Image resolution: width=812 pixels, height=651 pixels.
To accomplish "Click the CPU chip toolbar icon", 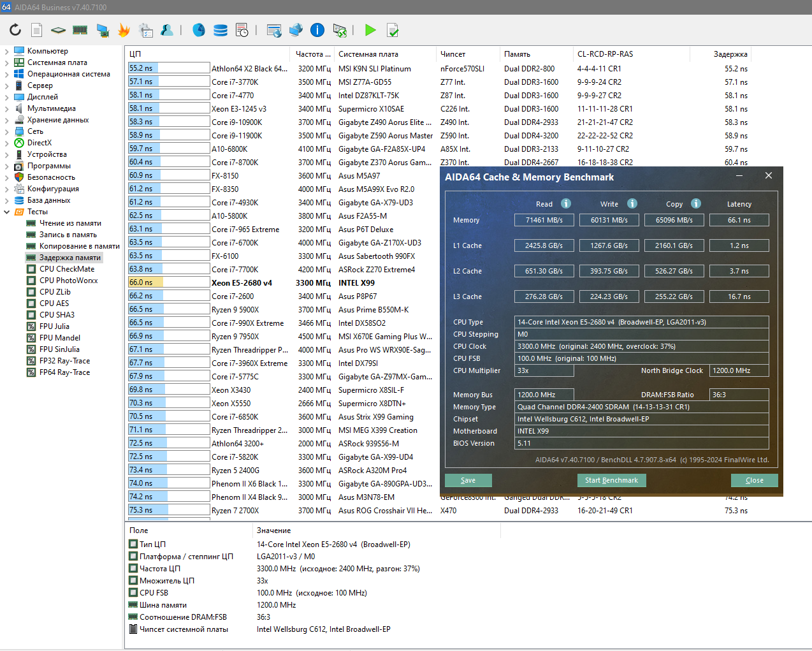I will pyautogui.click(x=58, y=29).
